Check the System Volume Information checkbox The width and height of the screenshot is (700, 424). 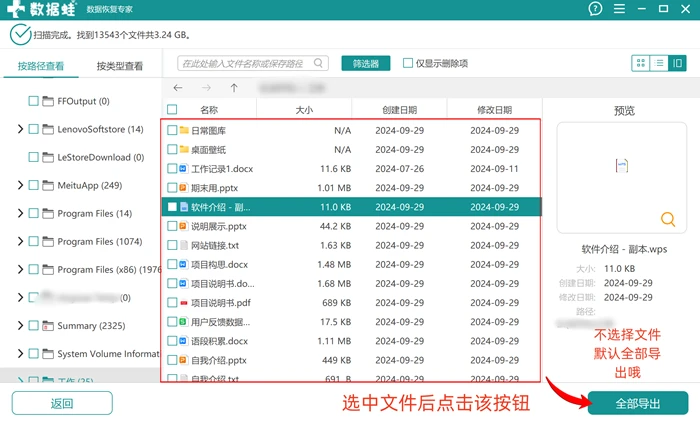(33, 353)
